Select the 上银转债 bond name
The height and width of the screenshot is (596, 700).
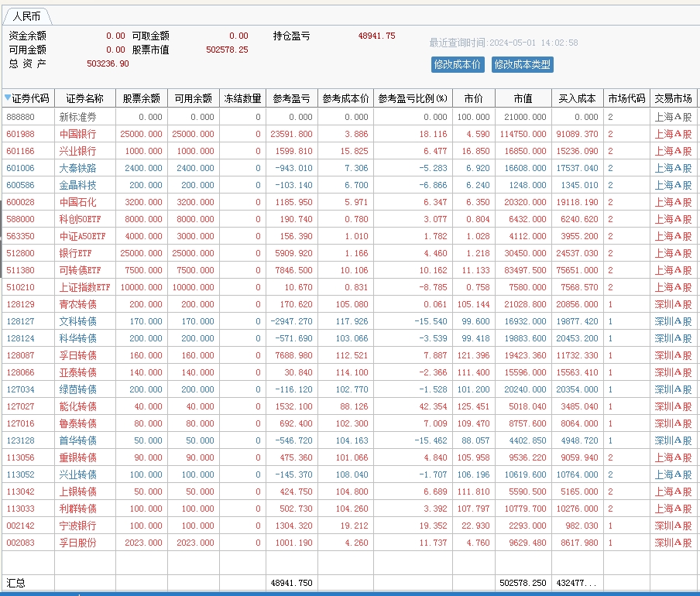[x=77, y=492]
